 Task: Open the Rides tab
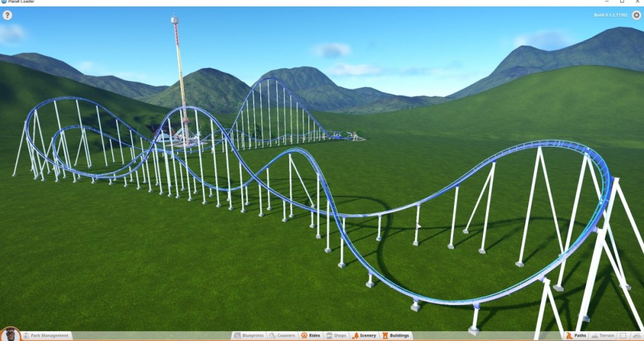pyautogui.click(x=310, y=336)
